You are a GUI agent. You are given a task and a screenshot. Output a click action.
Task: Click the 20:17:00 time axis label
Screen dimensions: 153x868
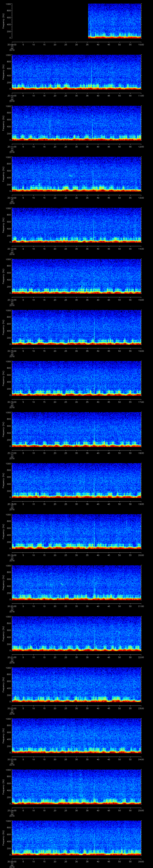[x=12, y=453]
